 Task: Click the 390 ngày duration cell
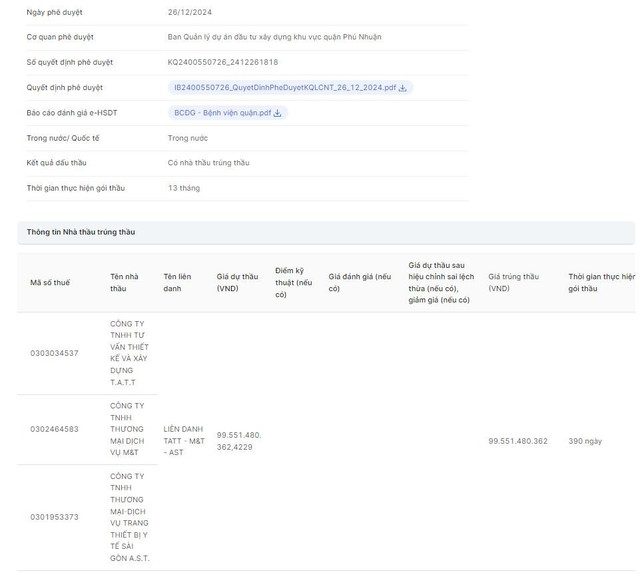[x=586, y=441]
